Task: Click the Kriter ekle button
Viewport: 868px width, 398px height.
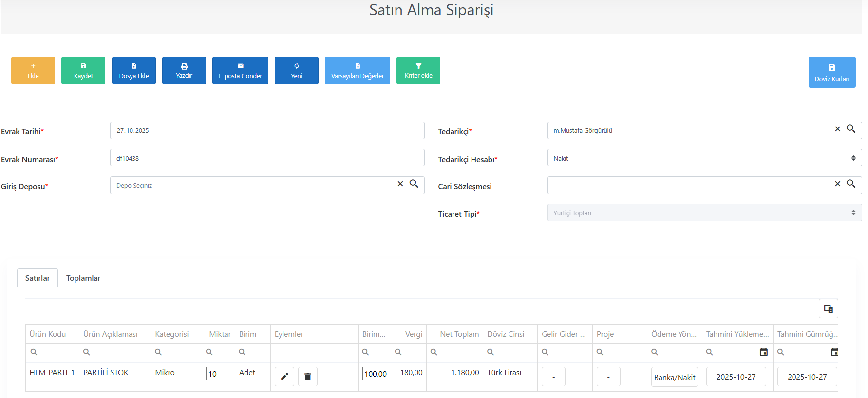Action: coord(418,71)
